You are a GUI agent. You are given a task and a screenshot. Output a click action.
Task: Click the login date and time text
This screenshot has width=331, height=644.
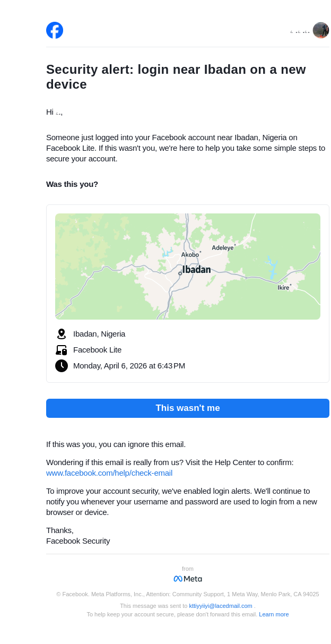coord(129,366)
